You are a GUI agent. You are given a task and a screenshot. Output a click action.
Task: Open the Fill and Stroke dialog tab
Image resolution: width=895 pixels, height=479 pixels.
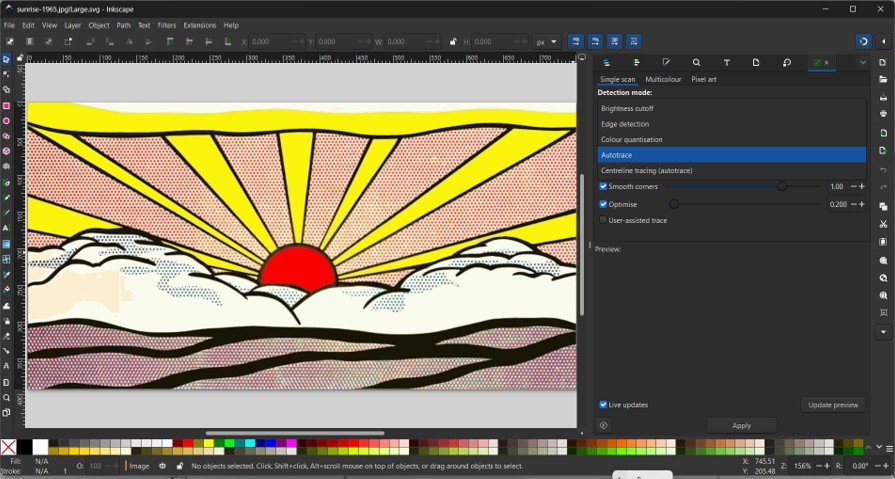pyautogui.click(x=666, y=62)
